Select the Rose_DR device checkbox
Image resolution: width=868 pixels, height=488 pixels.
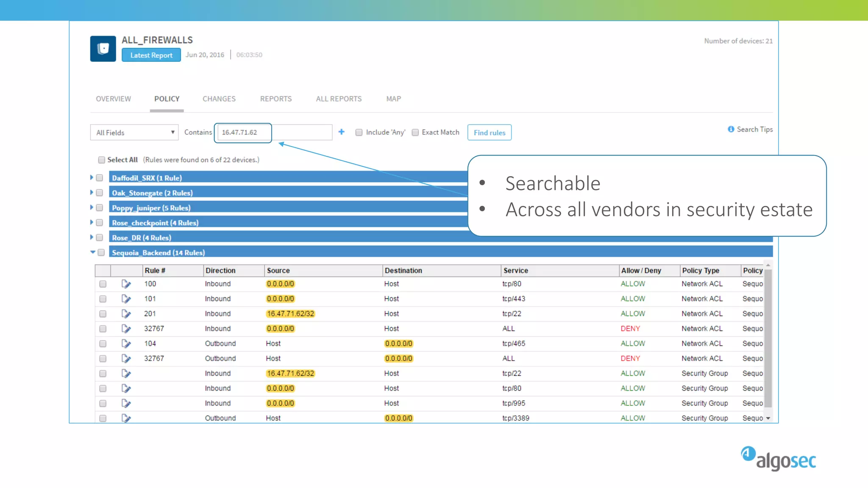pyautogui.click(x=100, y=238)
